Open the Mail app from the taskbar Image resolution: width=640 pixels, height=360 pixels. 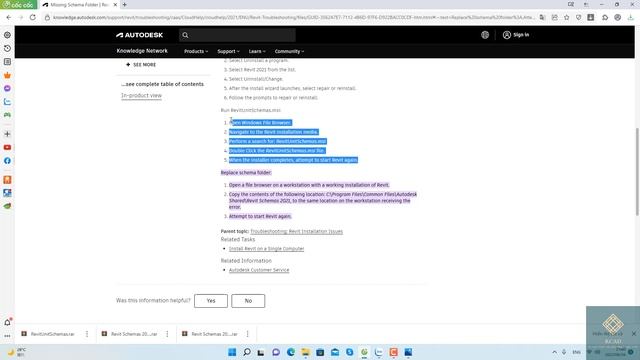tap(335, 352)
